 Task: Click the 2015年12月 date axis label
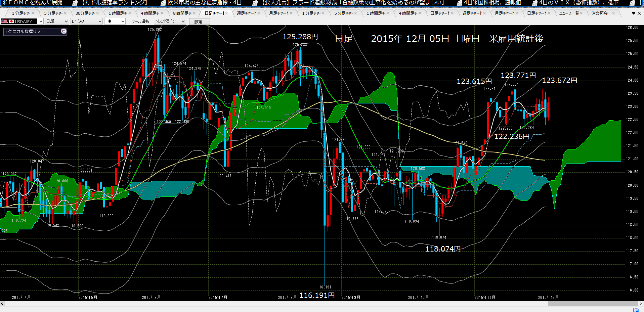(548, 297)
